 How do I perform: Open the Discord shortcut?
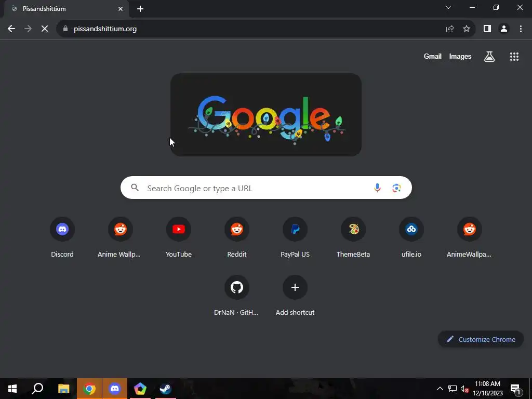click(62, 237)
